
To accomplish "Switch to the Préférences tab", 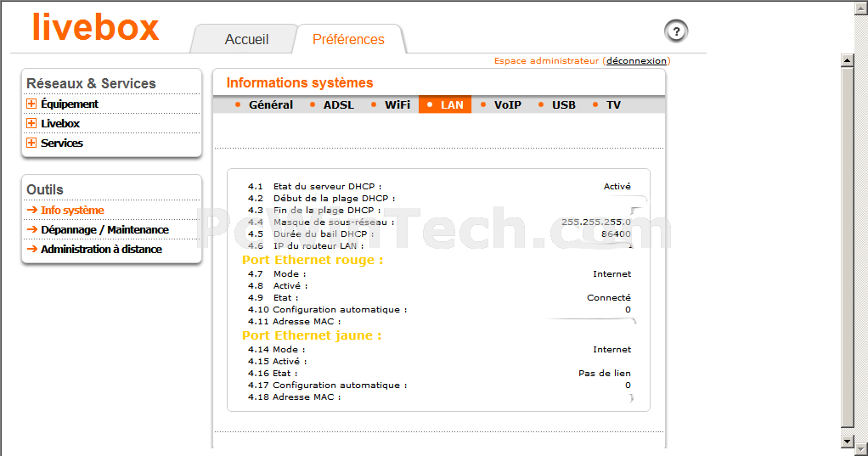I will pyautogui.click(x=348, y=39).
